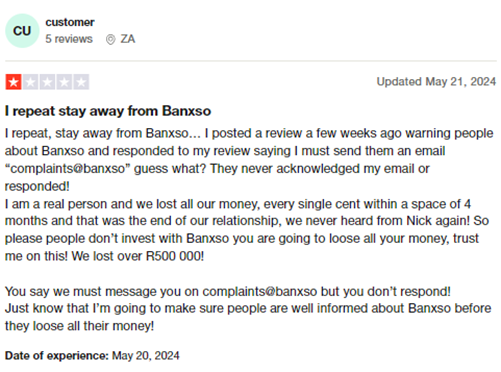Click complaints@banxso in the last paragraph

click(260, 292)
